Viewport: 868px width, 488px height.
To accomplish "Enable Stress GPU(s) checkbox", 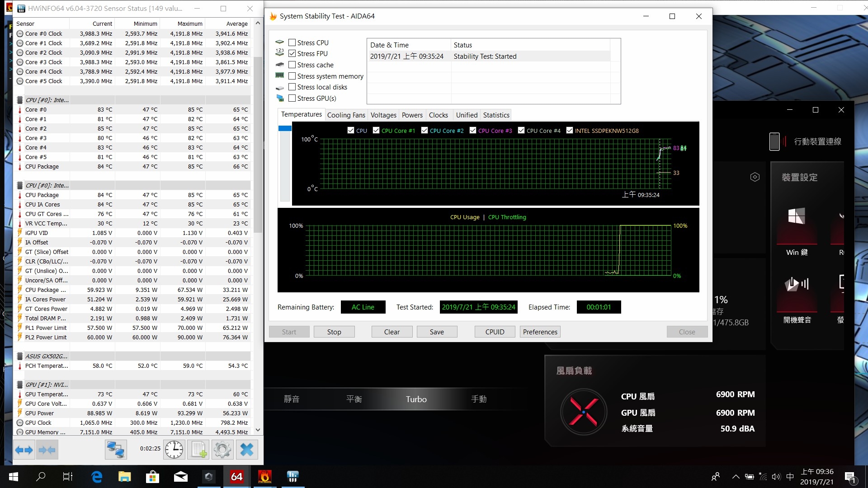I will [292, 98].
